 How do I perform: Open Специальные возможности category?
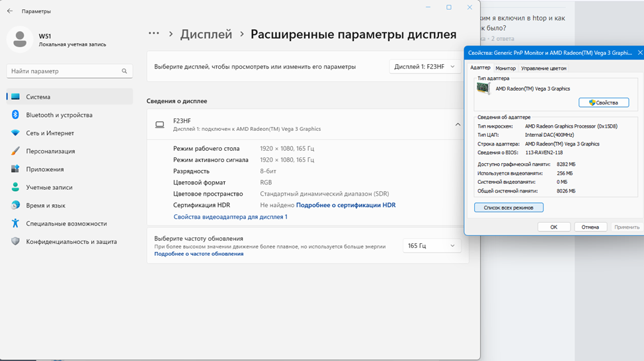pyautogui.click(x=70, y=223)
